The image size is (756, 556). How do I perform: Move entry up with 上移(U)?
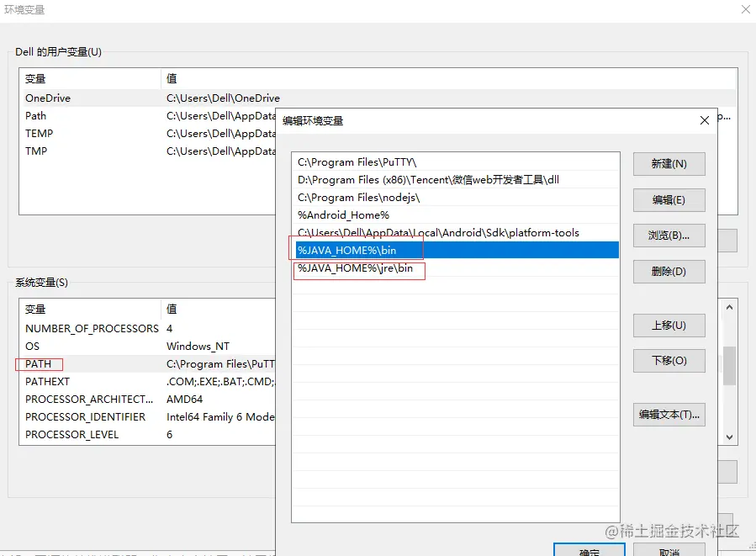tap(669, 326)
